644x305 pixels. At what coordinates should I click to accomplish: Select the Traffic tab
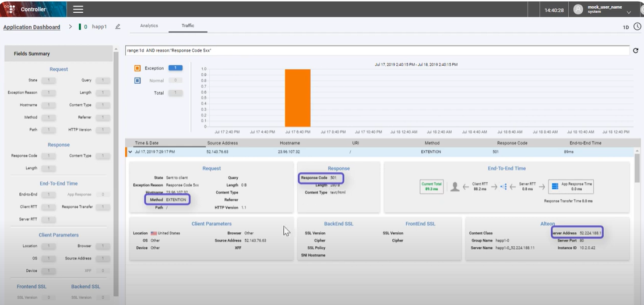click(x=188, y=26)
